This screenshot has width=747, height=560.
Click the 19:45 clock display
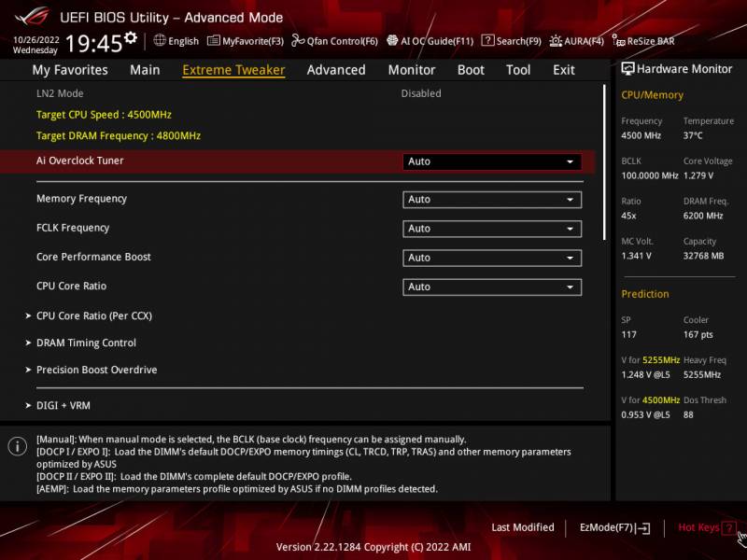point(94,43)
